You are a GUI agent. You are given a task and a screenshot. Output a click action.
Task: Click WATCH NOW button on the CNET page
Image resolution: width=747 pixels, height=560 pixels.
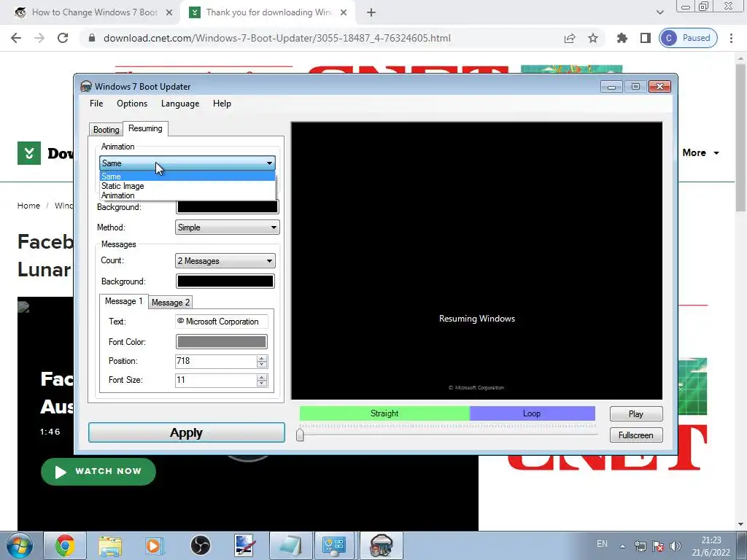(98, 472)
